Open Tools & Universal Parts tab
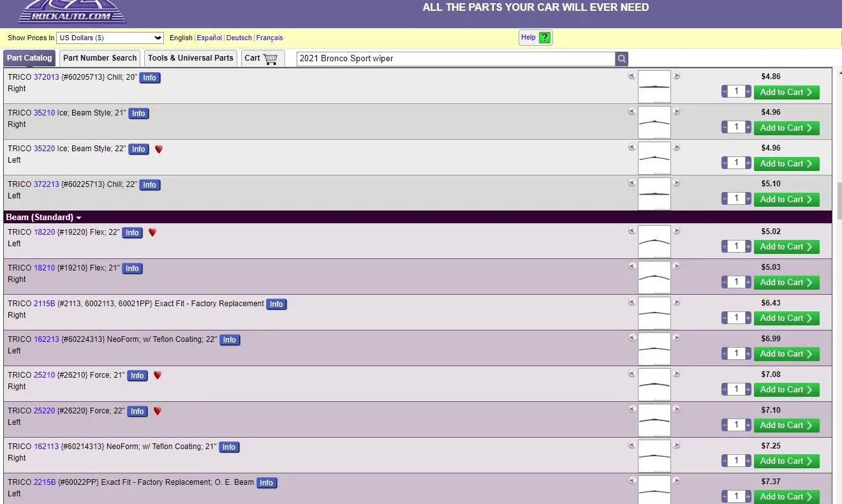The width and height of the screenshot is (842, 504). [x=190, y=58]
